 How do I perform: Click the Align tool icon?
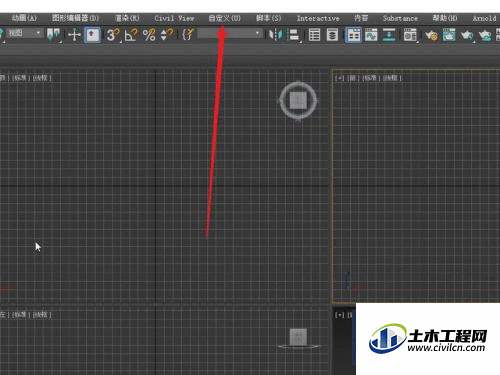pyautogui.click(x=294, y=35)
